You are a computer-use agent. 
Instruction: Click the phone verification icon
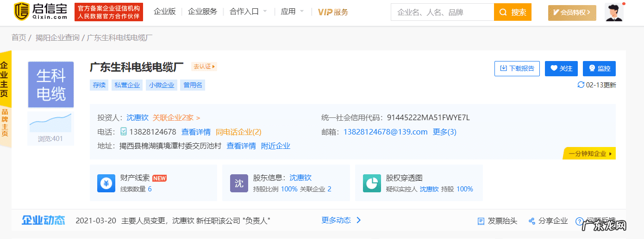(124, 132)
